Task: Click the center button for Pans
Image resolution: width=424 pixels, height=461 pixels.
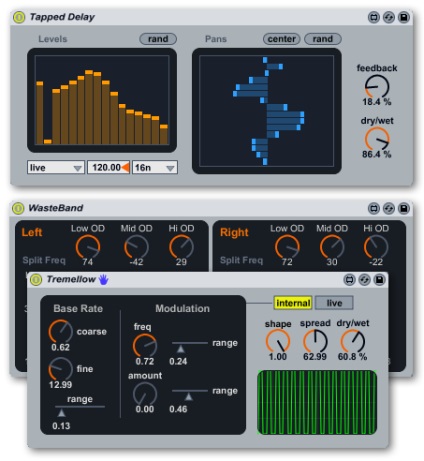Action: [x=282, y=39]
